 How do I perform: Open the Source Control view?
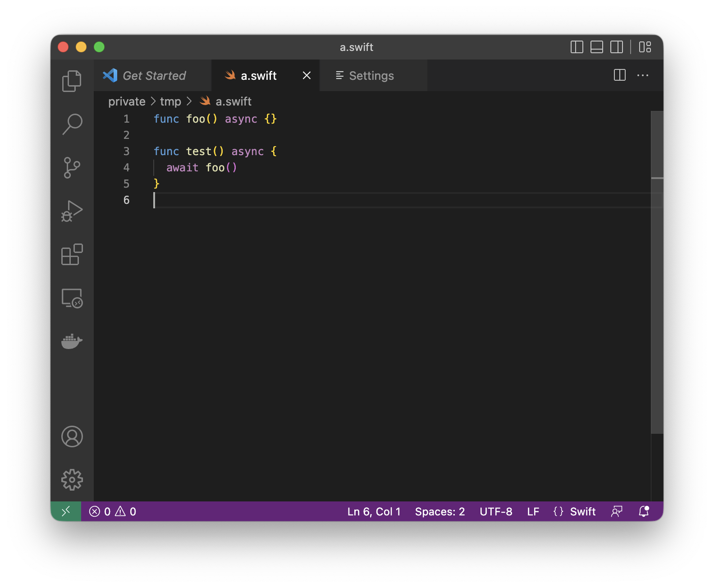[x=72, y=168]
